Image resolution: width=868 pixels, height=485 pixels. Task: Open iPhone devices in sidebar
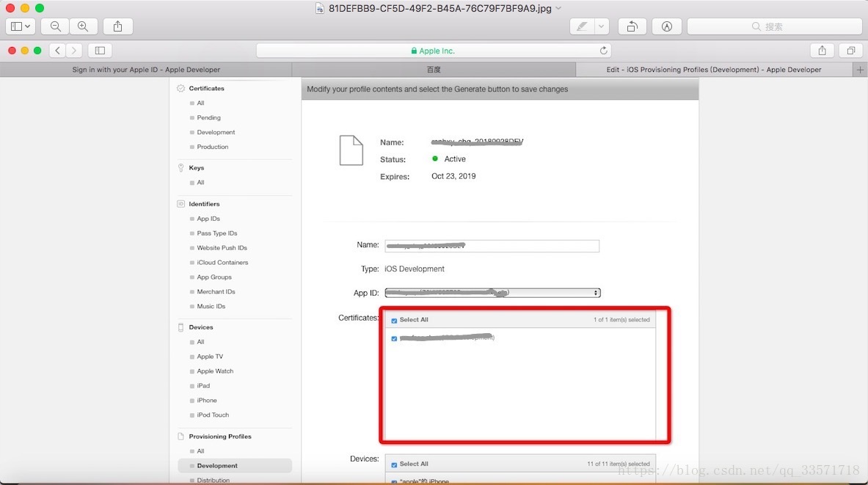point(207,401)
